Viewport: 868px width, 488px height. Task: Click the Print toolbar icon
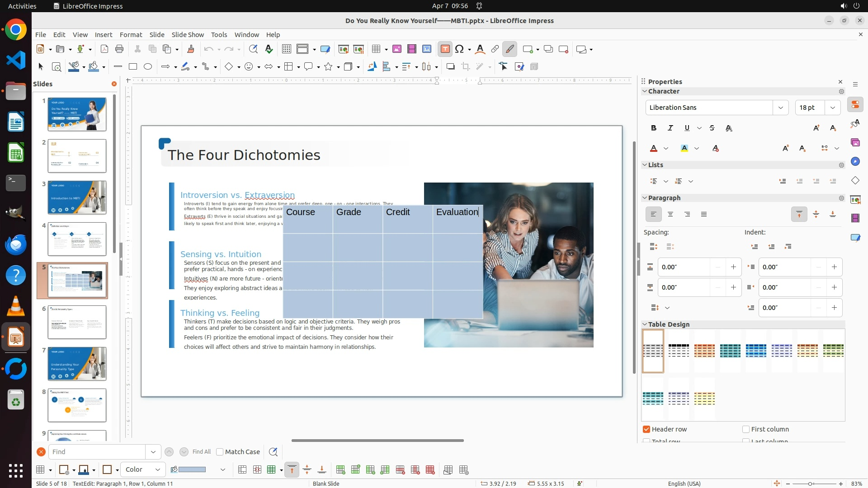[119, 49]
